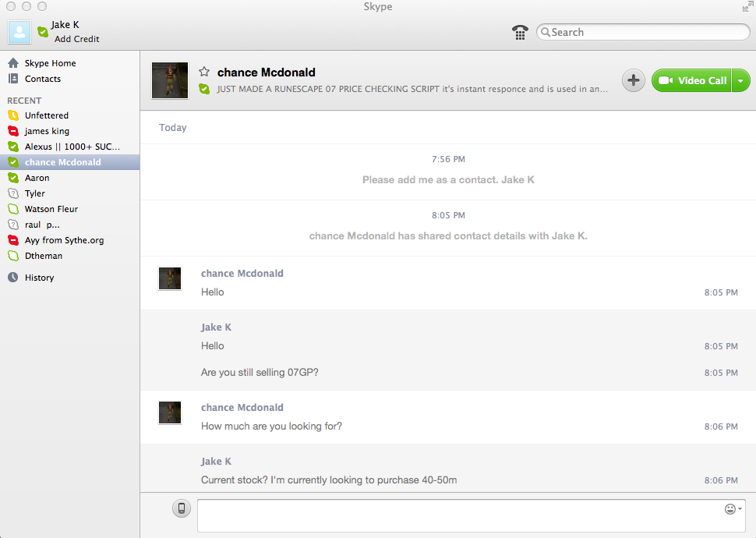This screenshot has width=756, height=538.
Task: Open Aaron conversation
Action: [70, 178]
